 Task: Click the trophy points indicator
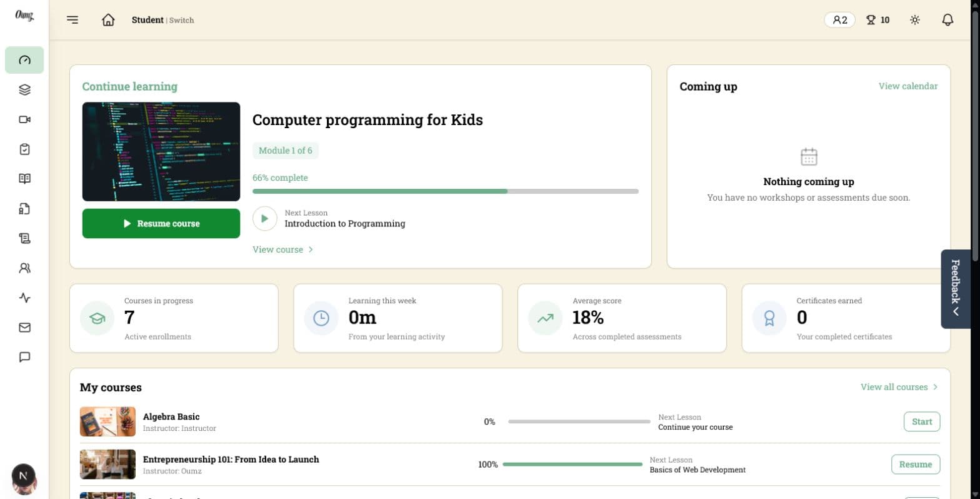click(877, 20)
